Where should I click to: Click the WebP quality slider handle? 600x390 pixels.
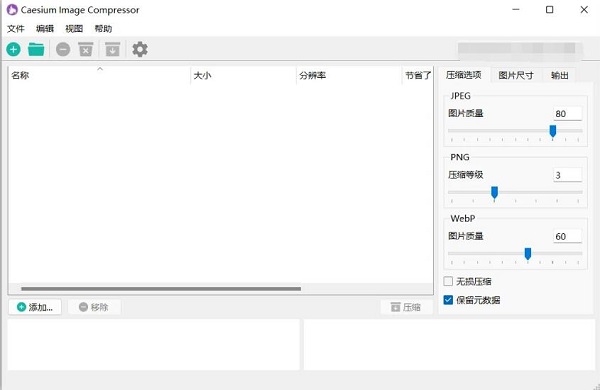(x=528, y=254)
